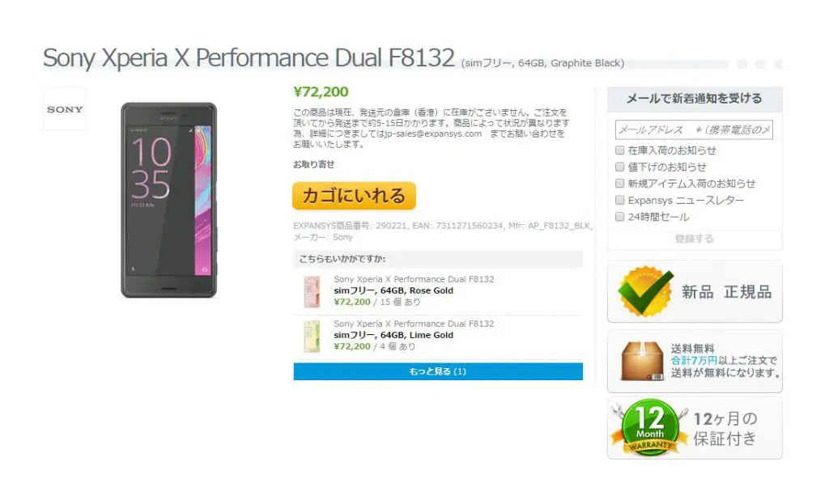This screenshot has width=829, height=504.
Task: Click the jp-sales@expansys.com email address
Action: [433, 133]
